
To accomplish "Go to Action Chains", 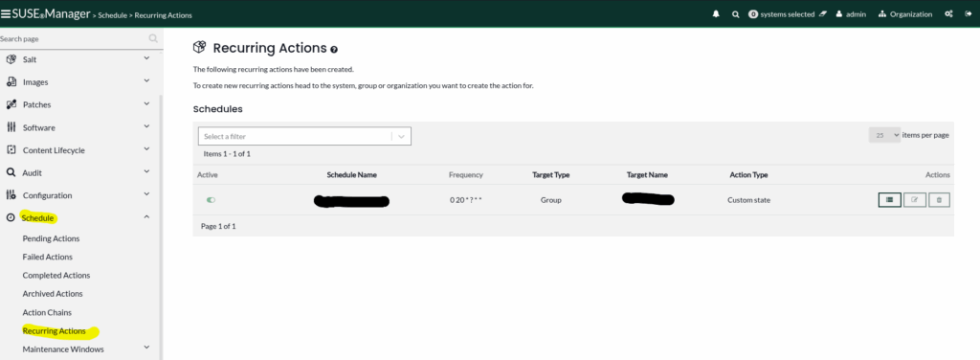I will pos(47,312).
